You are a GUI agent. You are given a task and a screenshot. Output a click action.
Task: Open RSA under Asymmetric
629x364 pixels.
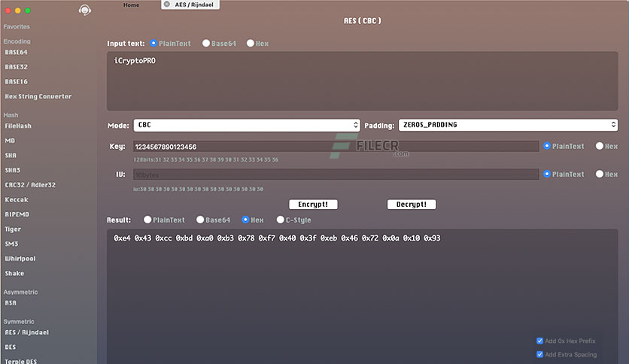click(11, 303)
